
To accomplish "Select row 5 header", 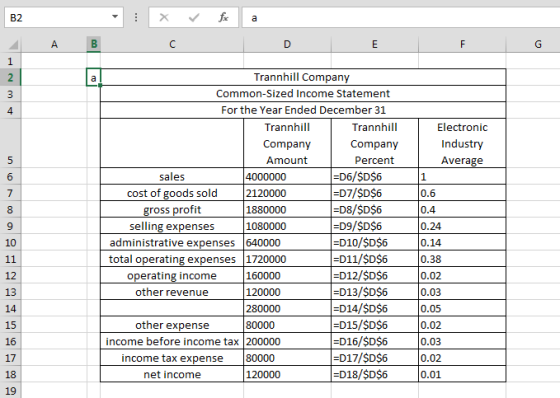I will (10, 143).
